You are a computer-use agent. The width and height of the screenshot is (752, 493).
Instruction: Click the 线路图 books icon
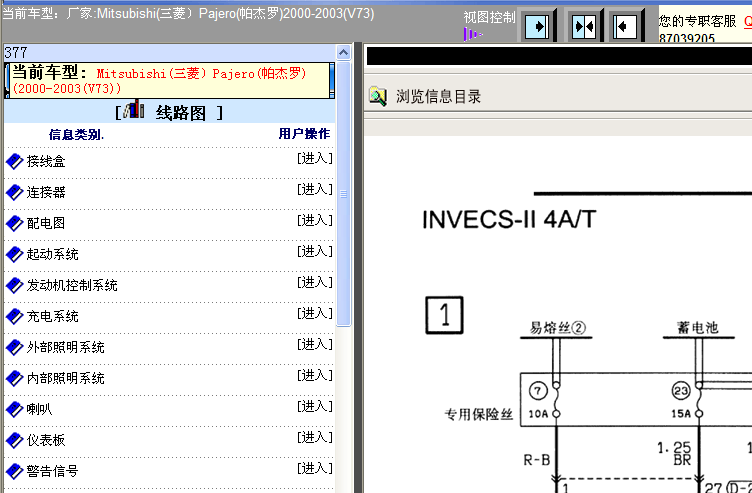point(134,109)
